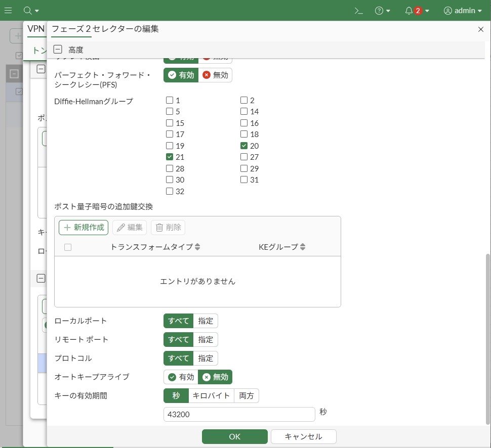The image size is (491, 448).
Task: Click the 新規作成 button
Action: click(84, 228)
